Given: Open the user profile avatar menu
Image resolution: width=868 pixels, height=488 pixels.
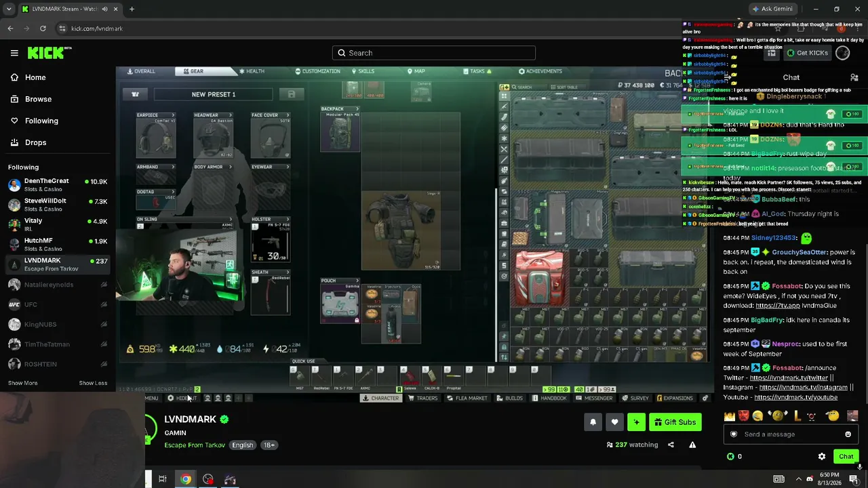Looking at the screenshot, I should 843,53.
